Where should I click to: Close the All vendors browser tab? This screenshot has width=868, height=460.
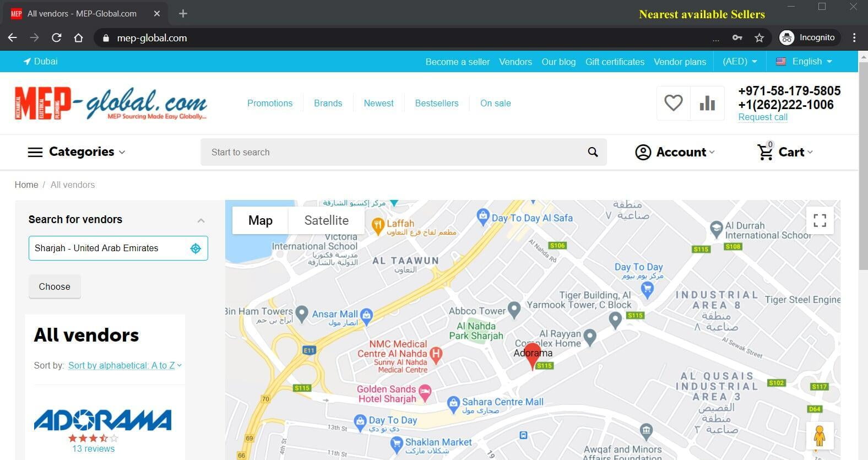pos(157,13)
